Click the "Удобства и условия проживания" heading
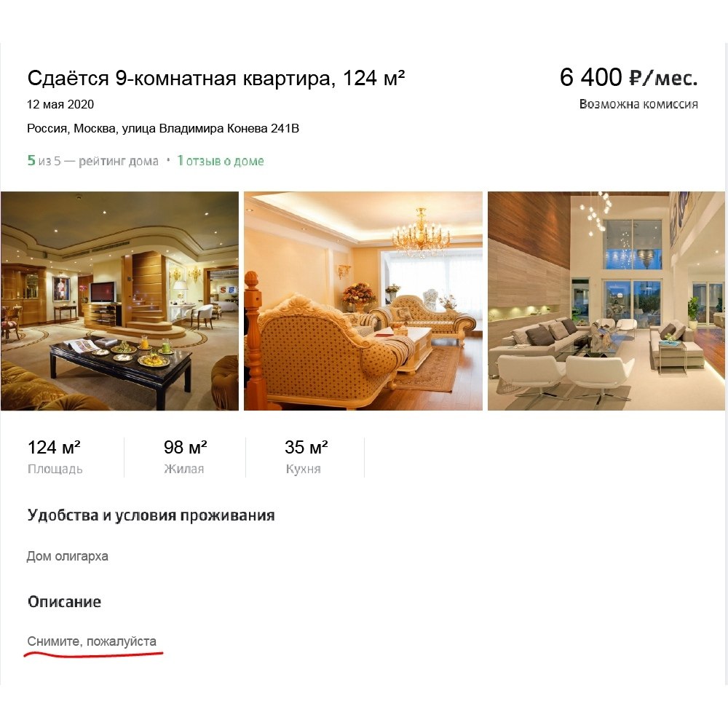Viewport: 728px width, 728px height. [151, 515]
